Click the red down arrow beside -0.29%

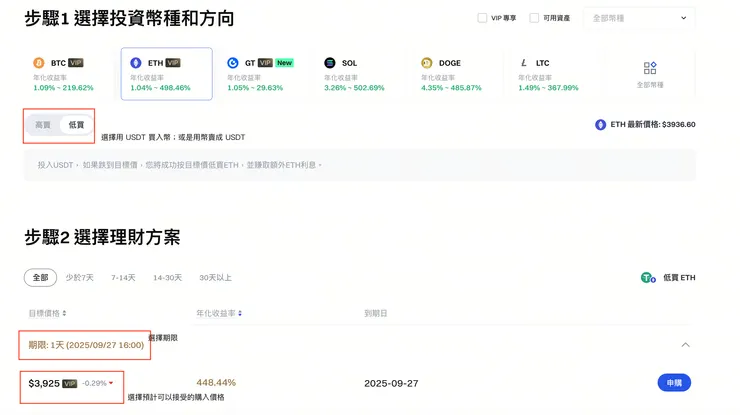coord(111,383)
